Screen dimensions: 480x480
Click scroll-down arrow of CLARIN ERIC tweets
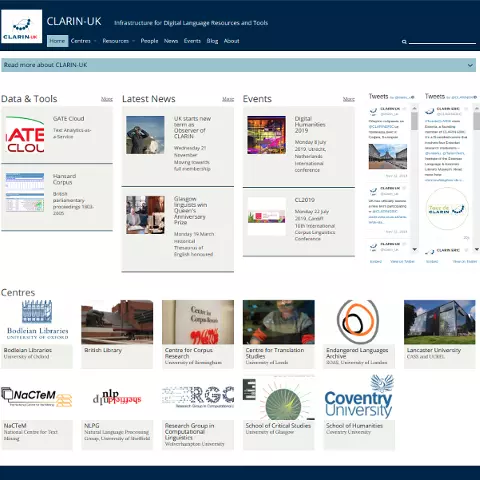click(x=477, y=249)
